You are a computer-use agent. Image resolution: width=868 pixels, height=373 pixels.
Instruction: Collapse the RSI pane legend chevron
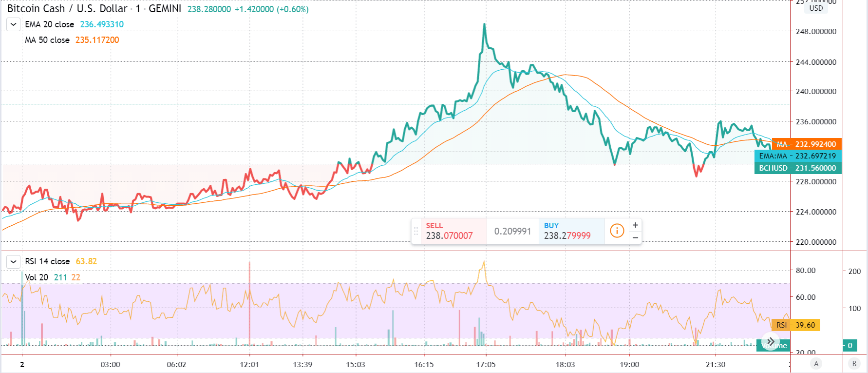13,262
